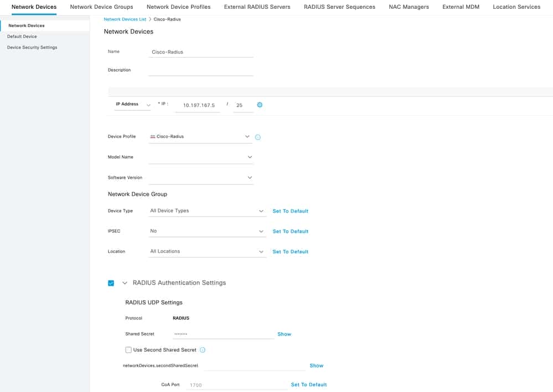This screenshot has width=553, height=392.
Task: Click the RADIUS UDP Settings heading
Action: [x=154, y=302]
